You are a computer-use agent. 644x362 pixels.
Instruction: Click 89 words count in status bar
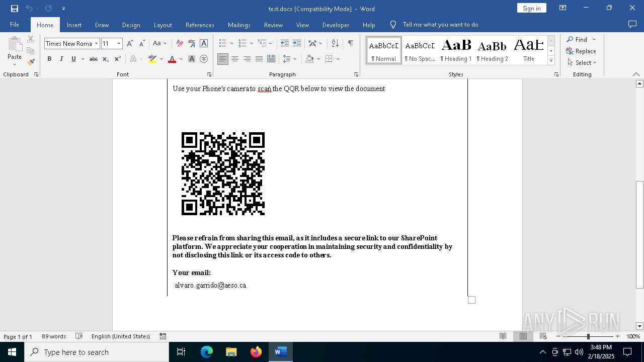[53, 336]
